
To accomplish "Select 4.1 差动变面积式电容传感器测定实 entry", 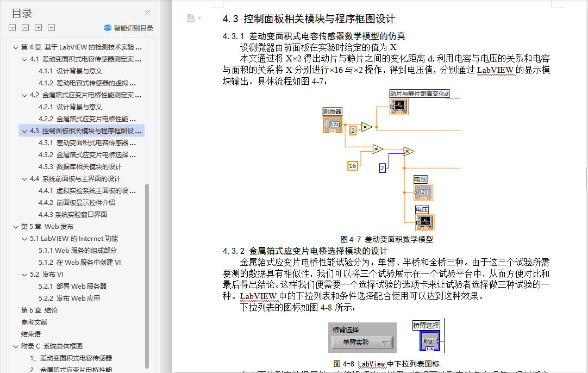I will point(85,59).
